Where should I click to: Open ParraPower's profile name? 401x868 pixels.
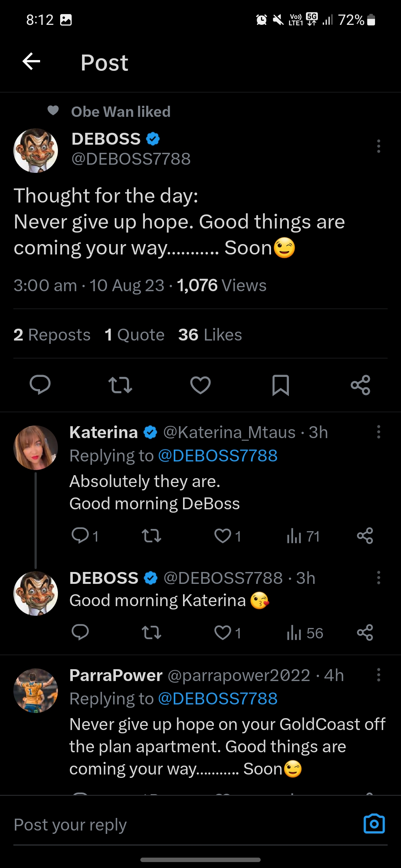click(x=116, y=675)
